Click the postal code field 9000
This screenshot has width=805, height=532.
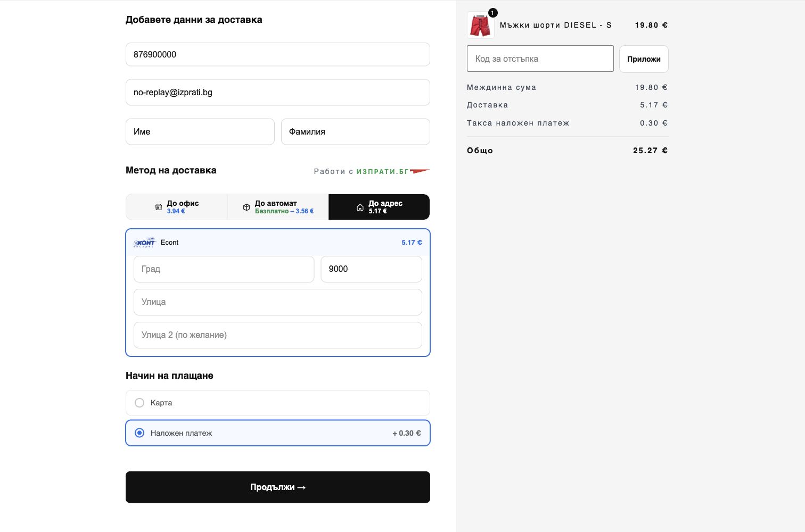[372, 269]
